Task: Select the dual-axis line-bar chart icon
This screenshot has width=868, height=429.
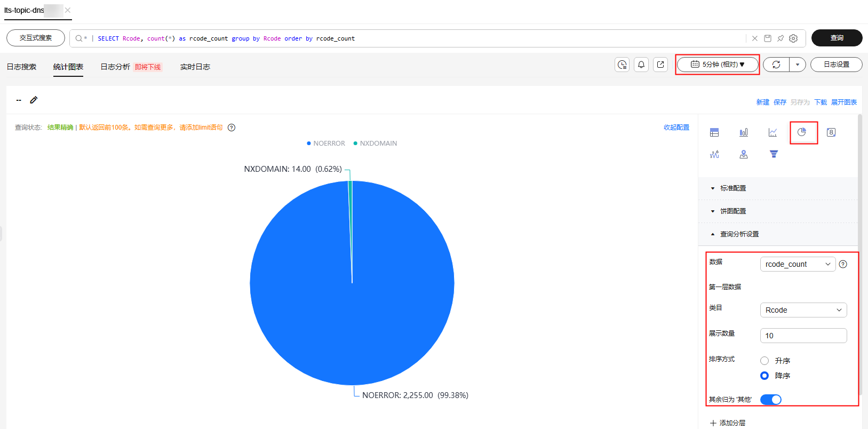Action: click(714, 154)
